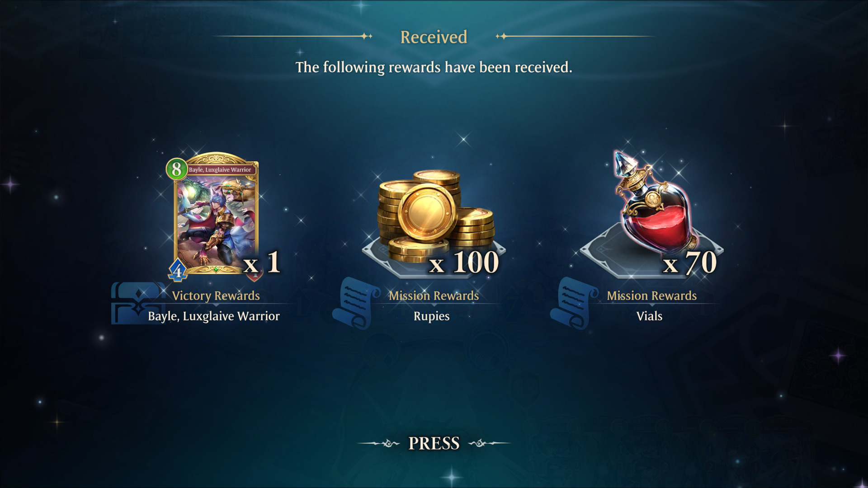This screenshot has width=868, height=488.
Task: Click the Mission Rewards label above Rupies
Action: 434,296
